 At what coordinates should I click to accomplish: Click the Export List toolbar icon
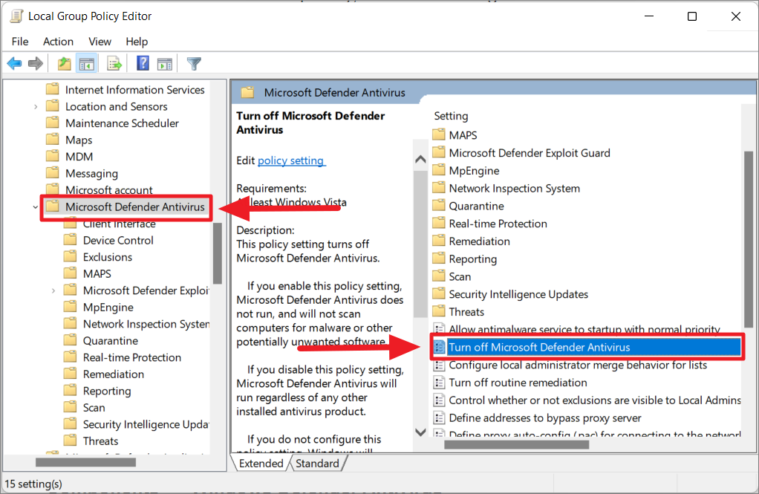pyautogui.click(x=114, y=63)
